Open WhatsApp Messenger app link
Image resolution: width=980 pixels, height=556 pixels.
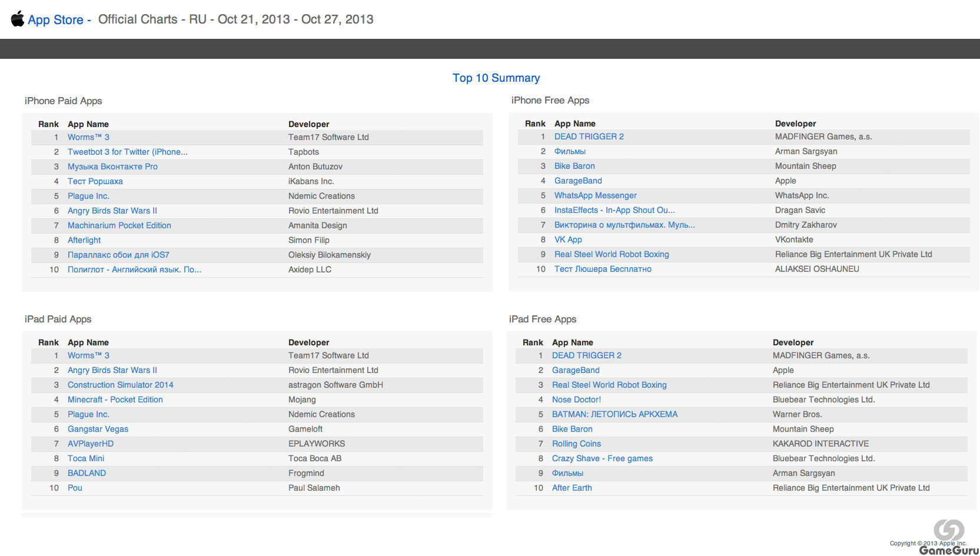pos(596,195)
